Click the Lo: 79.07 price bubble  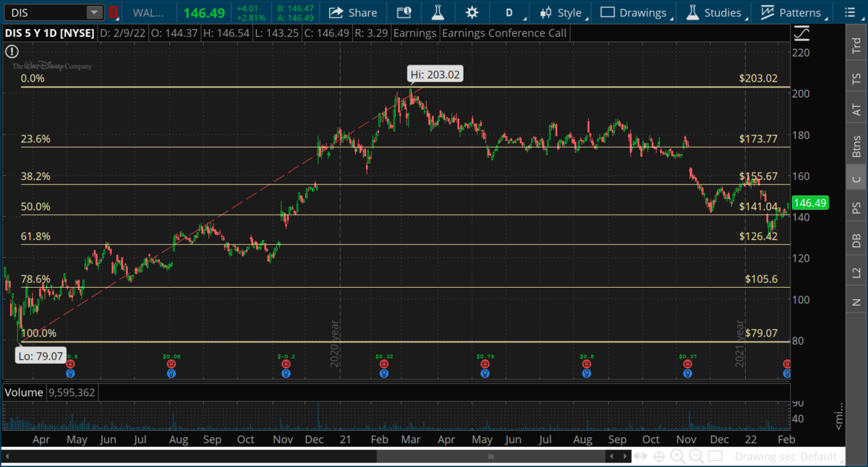pos(41,355)
